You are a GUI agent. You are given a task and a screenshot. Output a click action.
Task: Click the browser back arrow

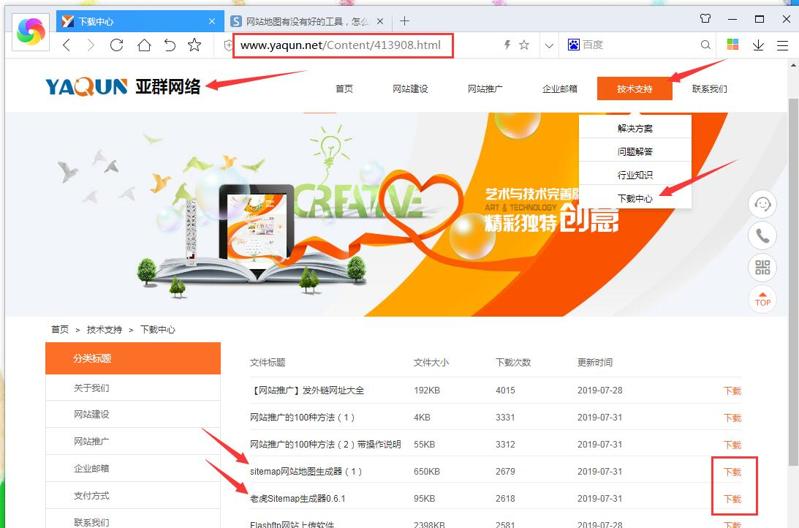[66, 45]
